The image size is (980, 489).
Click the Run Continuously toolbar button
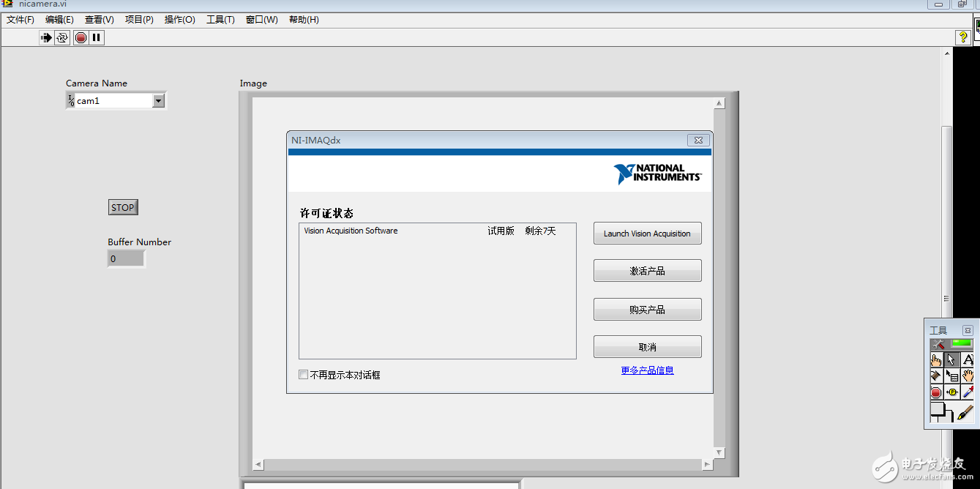(x=62, y=37)
